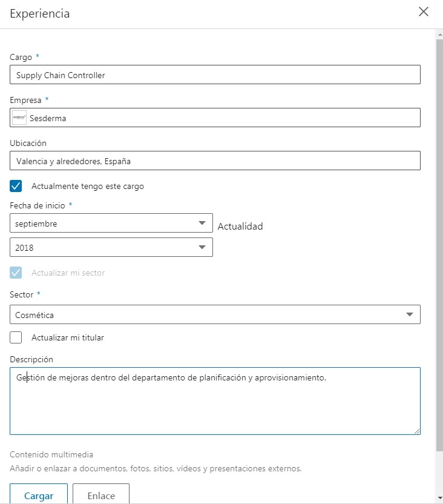Enable the 'Actualizar mi titular' checkbox
The height and width of the screenshot is (504, 443).
pyautogui.click(x=16, y=337)
